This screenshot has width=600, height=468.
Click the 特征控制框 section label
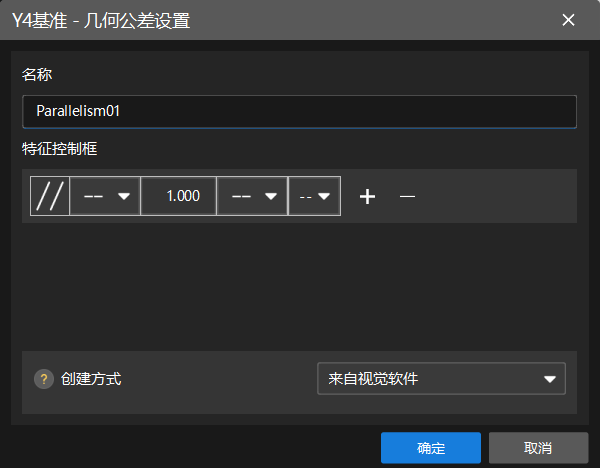tap(60, 148)
